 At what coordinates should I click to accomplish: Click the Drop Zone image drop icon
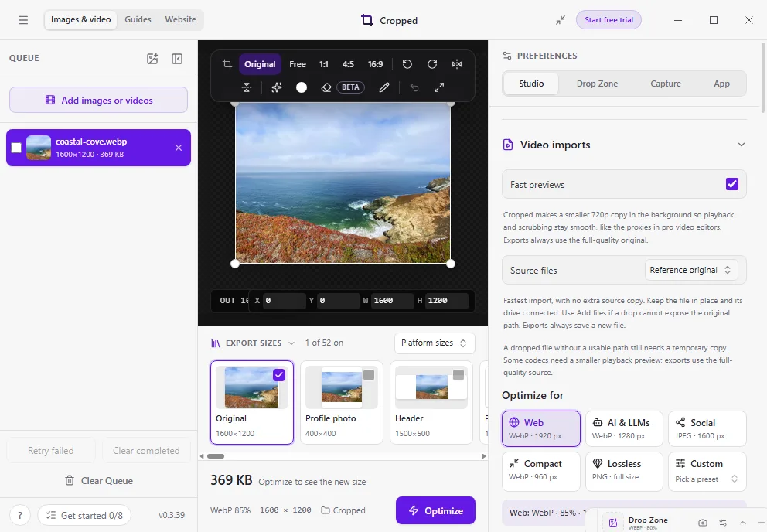613,523
